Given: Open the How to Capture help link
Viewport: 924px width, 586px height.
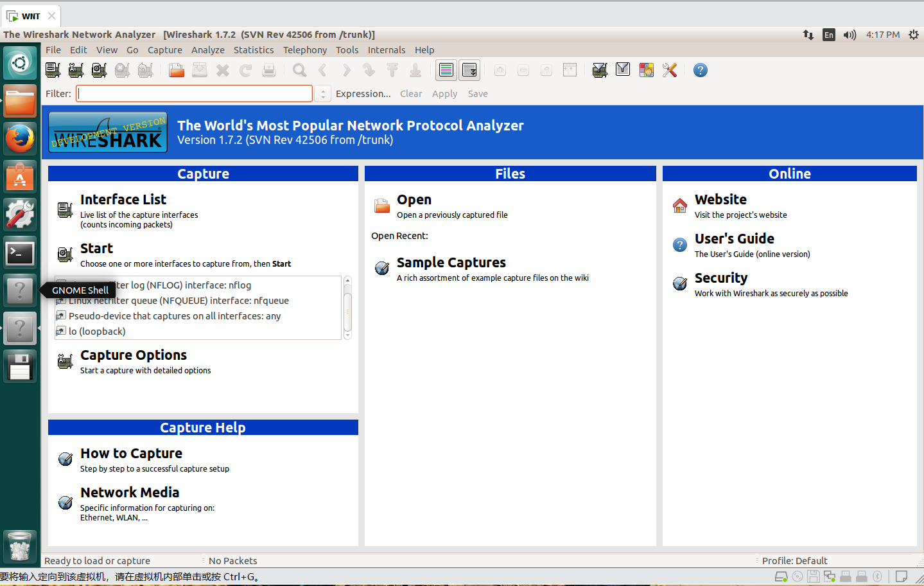Looking at the screenshot, I should pos(131,454).
